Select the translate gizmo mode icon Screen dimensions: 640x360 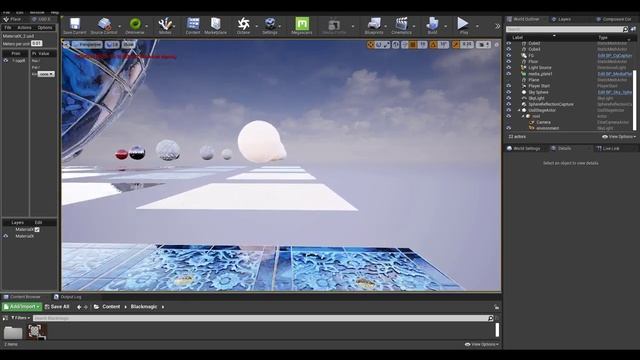(371, 44)
